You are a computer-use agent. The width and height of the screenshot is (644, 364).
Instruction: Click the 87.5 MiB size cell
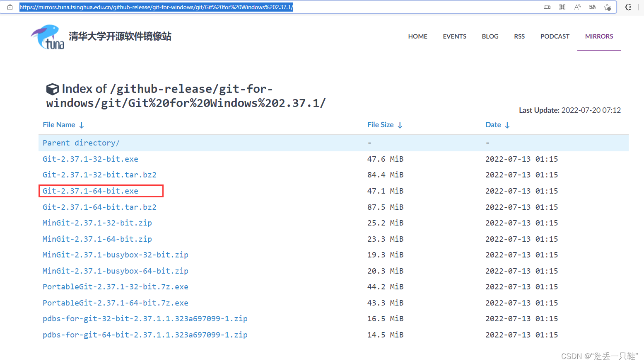click(385, 207)
